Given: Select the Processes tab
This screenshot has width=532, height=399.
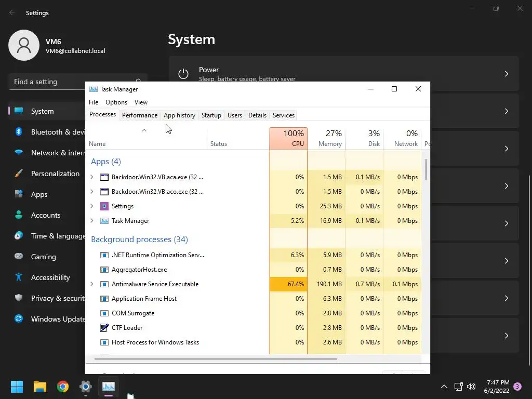Looking at the screenshot, I should (x=102, y=115).
